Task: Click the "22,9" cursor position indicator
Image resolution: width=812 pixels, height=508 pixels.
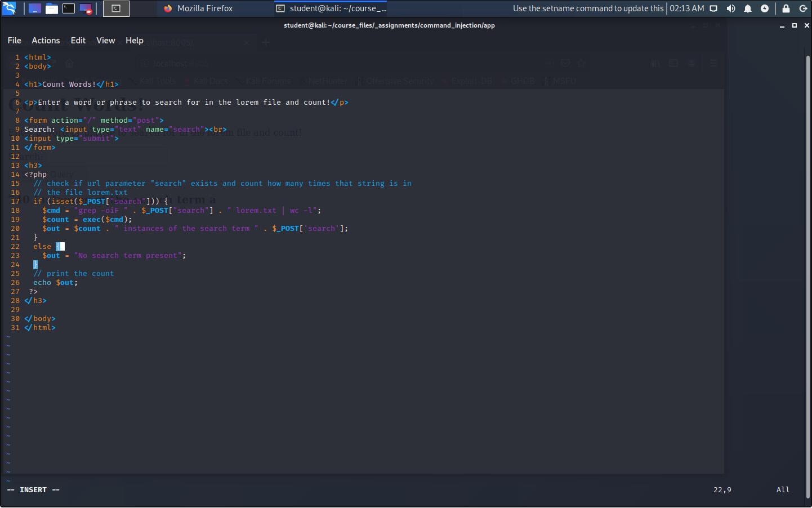Action: (x=722, y=490)
